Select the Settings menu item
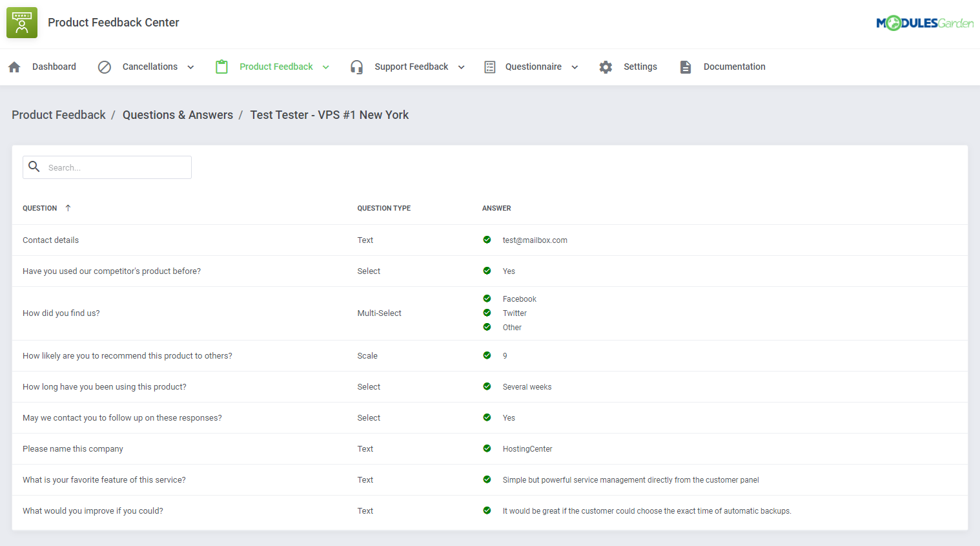980x546 pixels. (640, 67)
